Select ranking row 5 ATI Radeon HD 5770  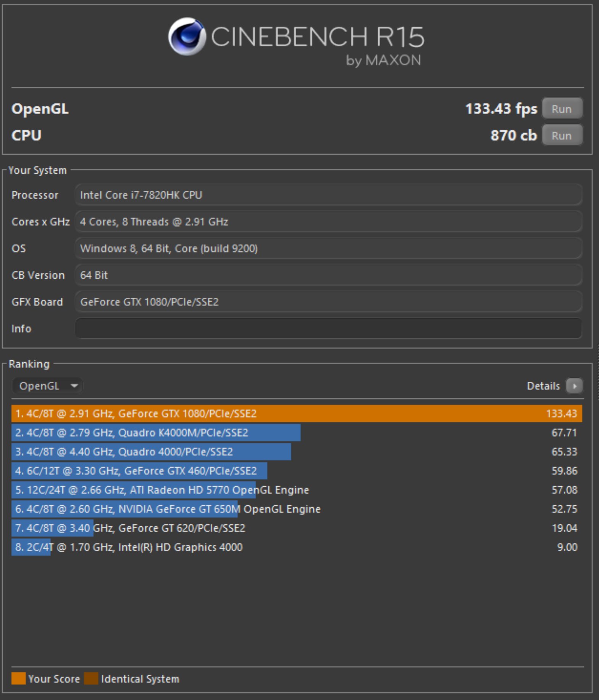297,490
